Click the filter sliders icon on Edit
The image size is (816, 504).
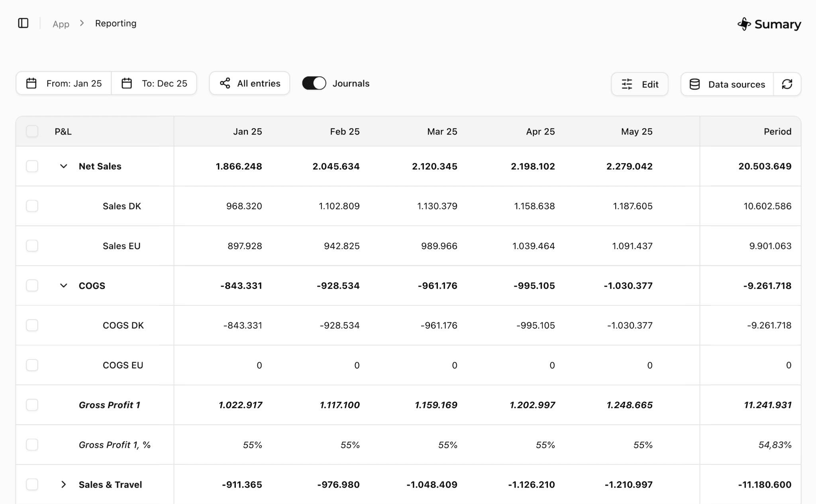tap(627, 84)
